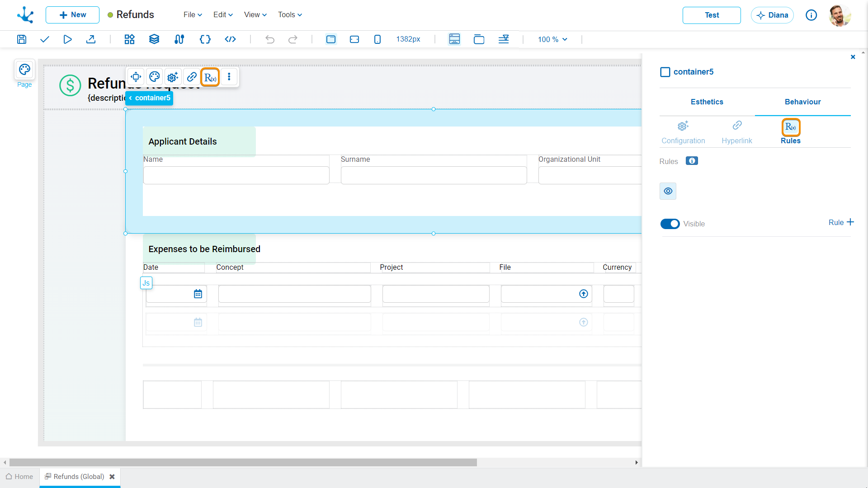The height and width of the screenshot is (488, 868).
Task: Click the horizontal scrollbar thumb
Action: pyautogui.click(x=243, y=463)
